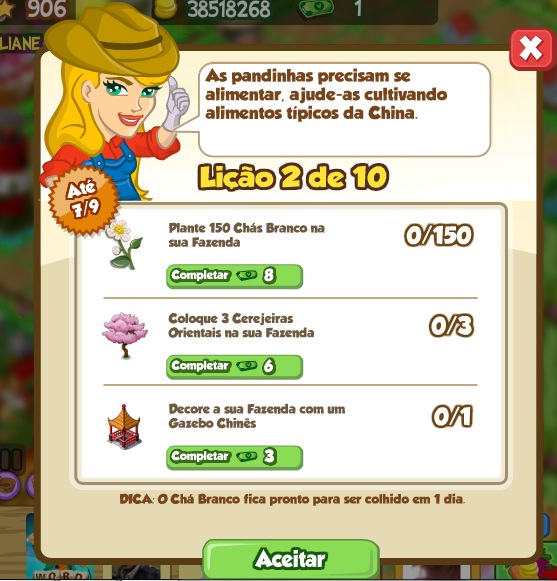
Task: Click the 0/1 gazebo counter
Action: point(452,416)
